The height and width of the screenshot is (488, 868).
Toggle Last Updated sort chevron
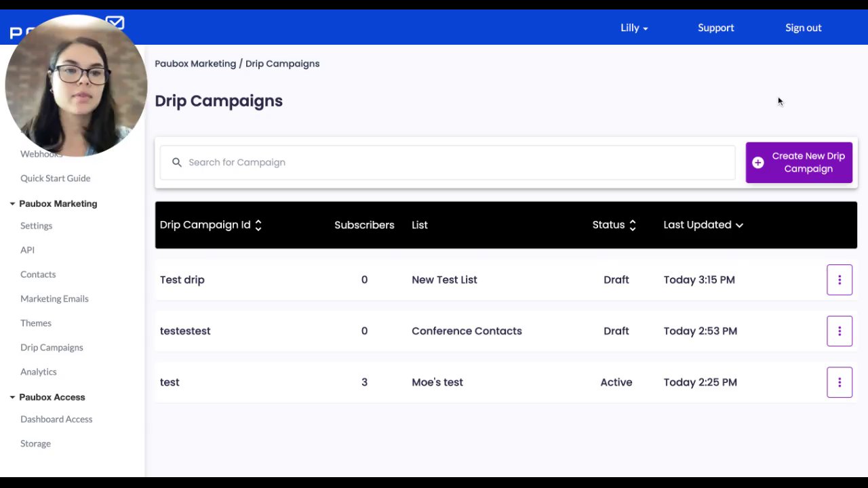coord(739,225)
